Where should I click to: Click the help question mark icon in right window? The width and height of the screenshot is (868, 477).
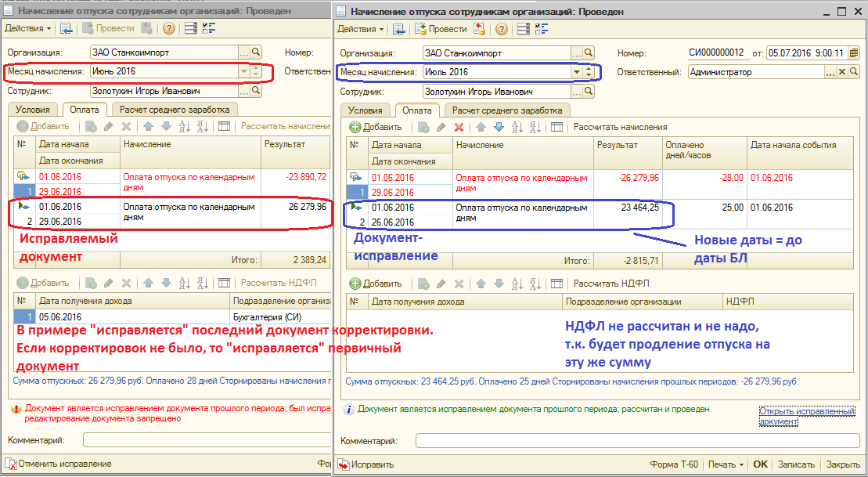click(x=501, y=29)
